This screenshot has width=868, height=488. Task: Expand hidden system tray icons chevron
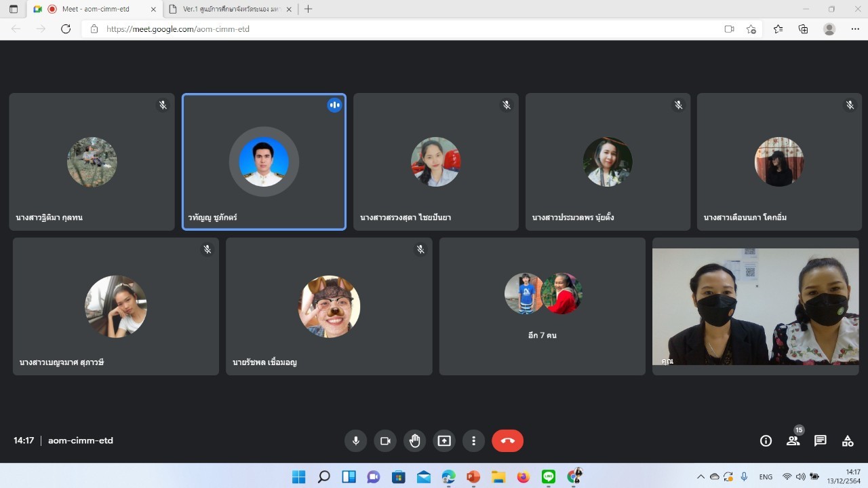coord(701,477)
